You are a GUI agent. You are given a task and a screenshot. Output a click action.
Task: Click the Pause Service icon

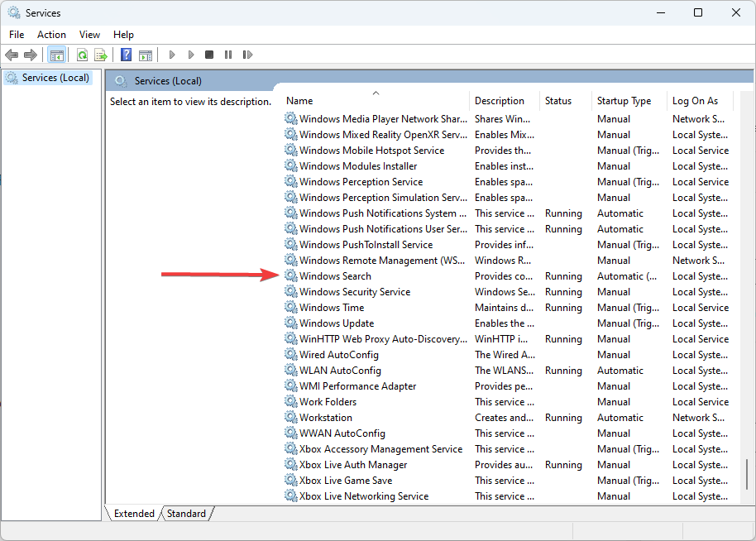pos(228,55)
